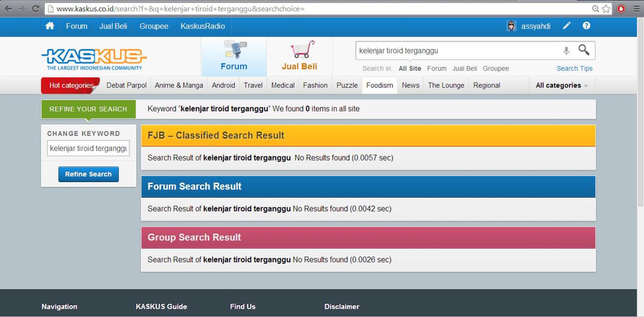The height and width of the screenshot is (317, 644).
Task: Click the Refine Search button
Action: 89,174
